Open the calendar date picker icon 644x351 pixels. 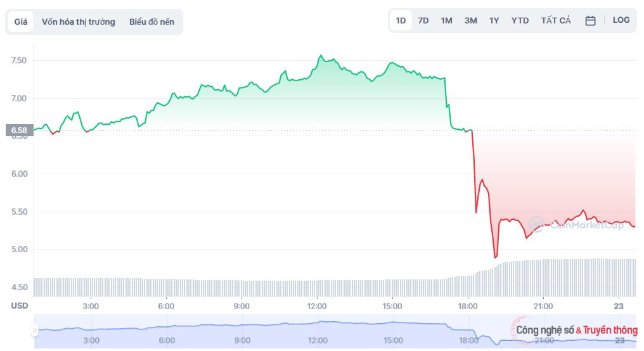590,21
